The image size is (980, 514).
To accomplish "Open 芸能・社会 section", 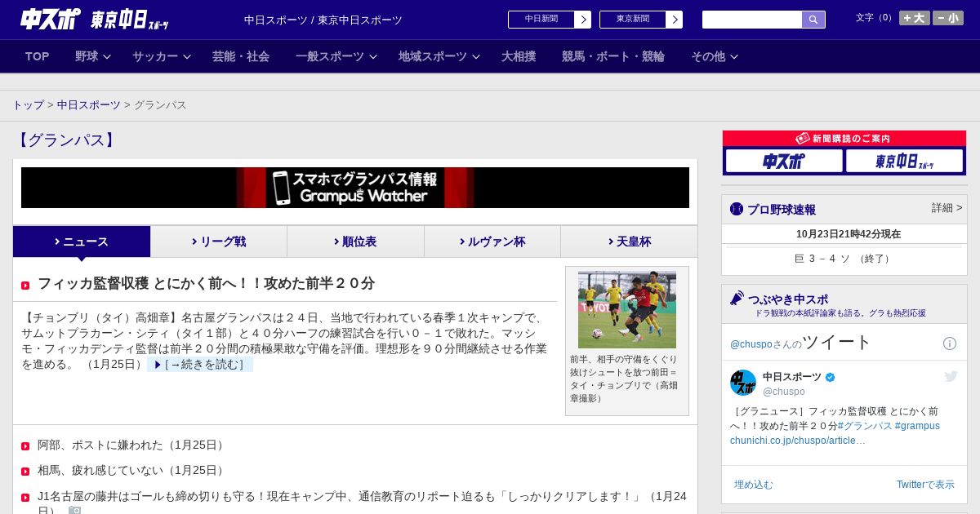I will pyautogui.click(x=241, y=56).
